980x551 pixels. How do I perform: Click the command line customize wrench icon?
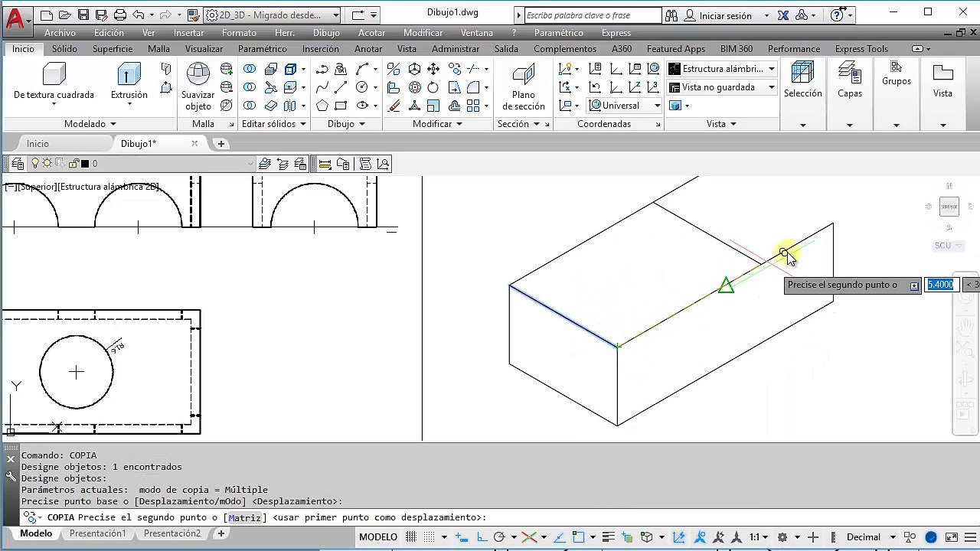(11, 476)
